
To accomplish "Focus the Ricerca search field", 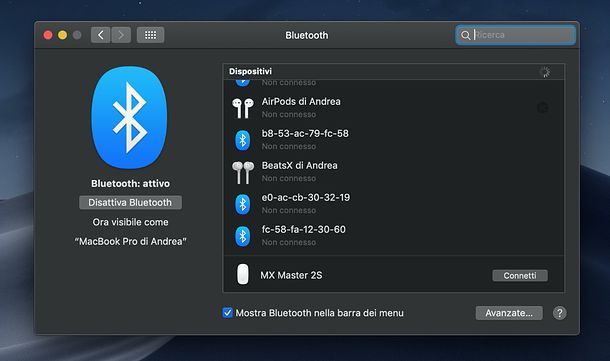I will 515,35.
